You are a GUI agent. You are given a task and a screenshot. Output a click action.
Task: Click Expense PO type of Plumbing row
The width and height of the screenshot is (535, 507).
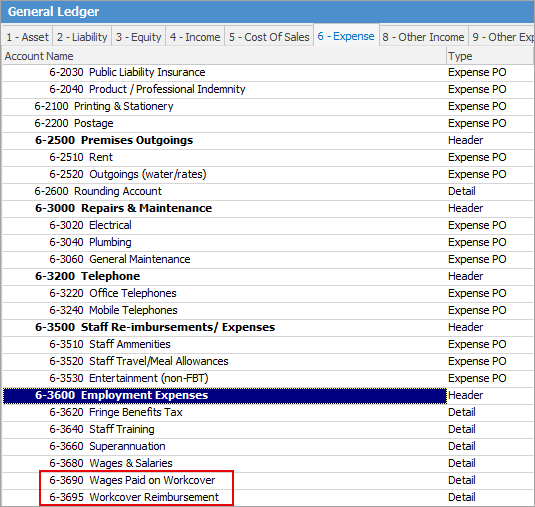tap(477, 242)
